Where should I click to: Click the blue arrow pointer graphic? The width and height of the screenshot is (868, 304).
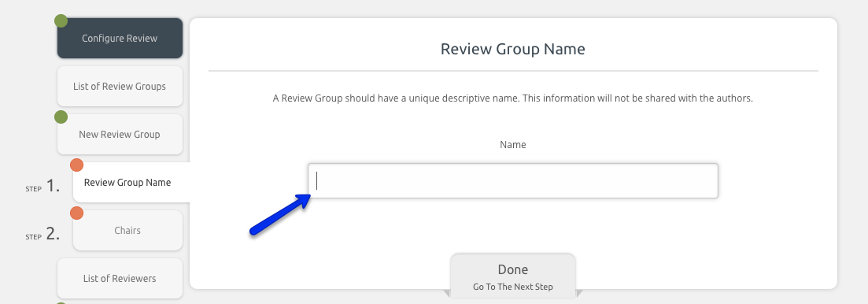click(x=280, y=215)
